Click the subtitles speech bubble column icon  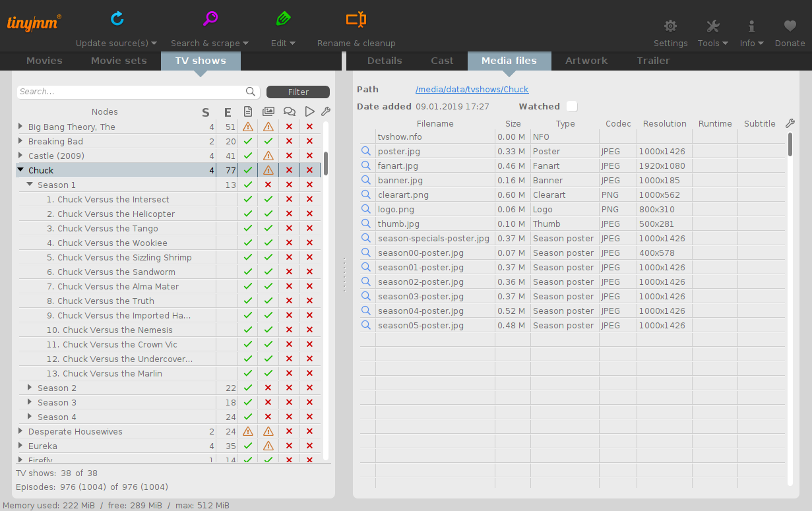(x=289, y=112)
